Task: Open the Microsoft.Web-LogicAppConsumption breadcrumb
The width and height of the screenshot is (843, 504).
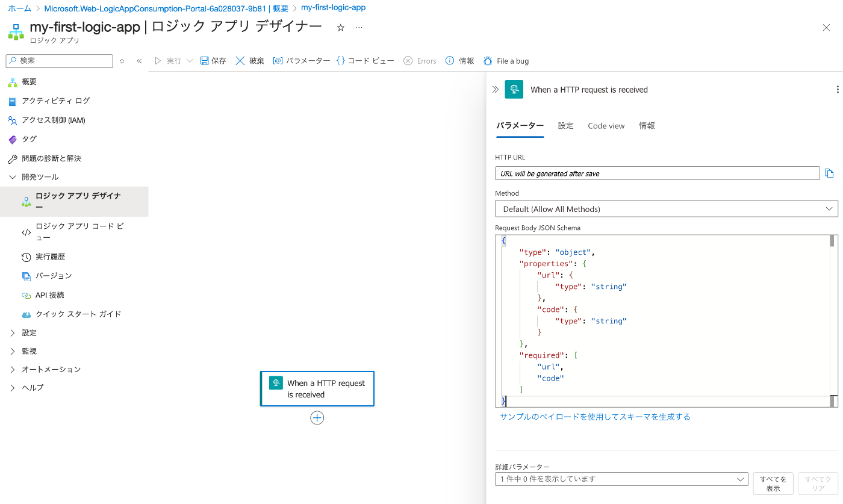Action: click(166, 8)
